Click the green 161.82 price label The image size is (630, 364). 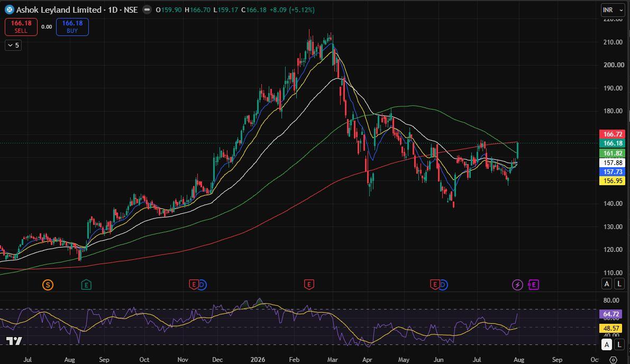(x=613, y=153)
